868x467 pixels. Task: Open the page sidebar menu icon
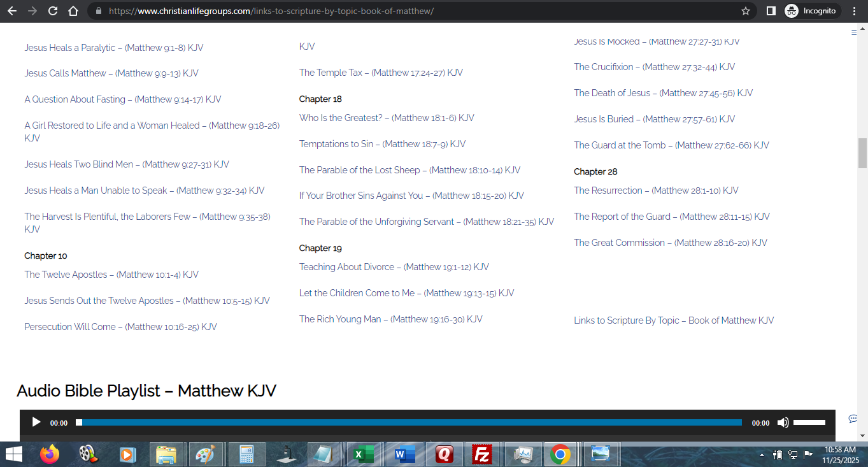tap(854, 32)
